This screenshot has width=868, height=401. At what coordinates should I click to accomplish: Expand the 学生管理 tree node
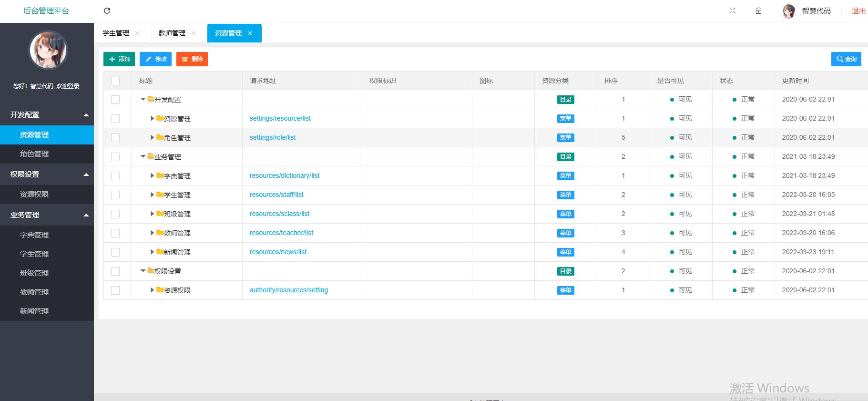tap(153, 195)
